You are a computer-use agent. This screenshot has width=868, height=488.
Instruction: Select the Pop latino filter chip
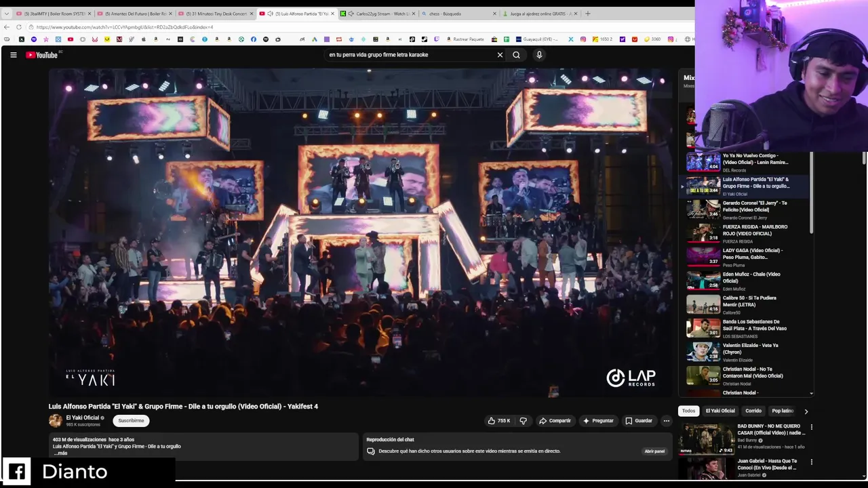point(782,411)
